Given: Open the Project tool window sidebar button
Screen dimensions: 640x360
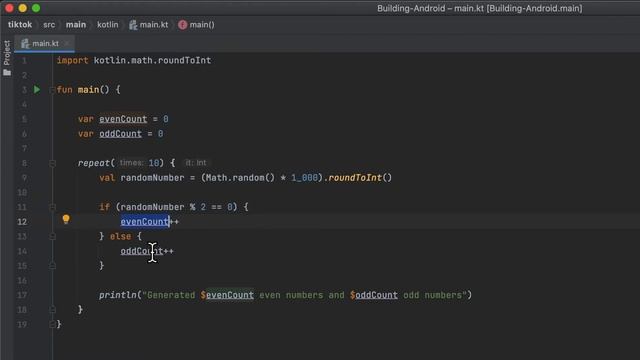Looking at the screenshot, I should [7, 58].
